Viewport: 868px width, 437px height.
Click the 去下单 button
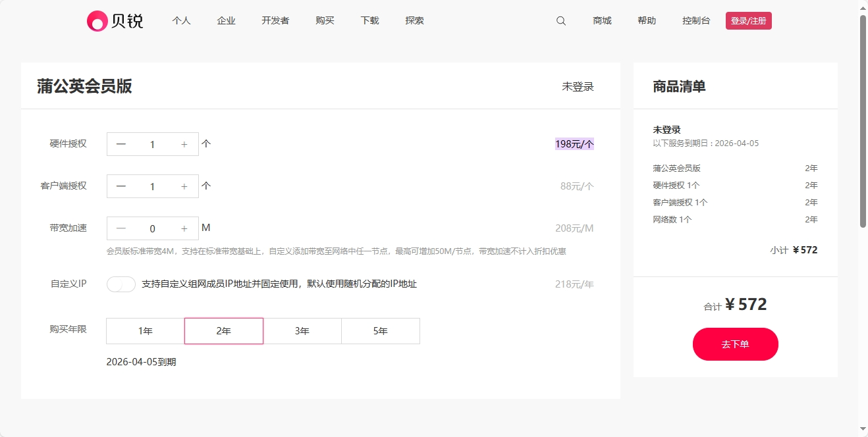[x=735, y=344]
